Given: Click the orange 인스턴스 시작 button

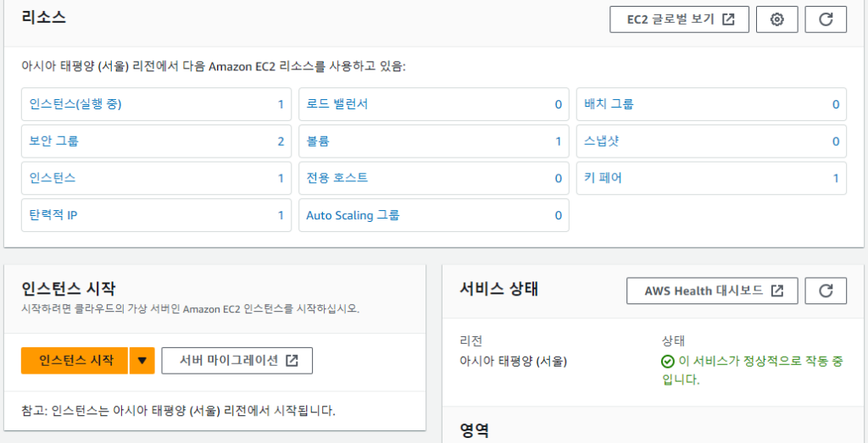Looking at the screenshot, I should coord(75,360).
